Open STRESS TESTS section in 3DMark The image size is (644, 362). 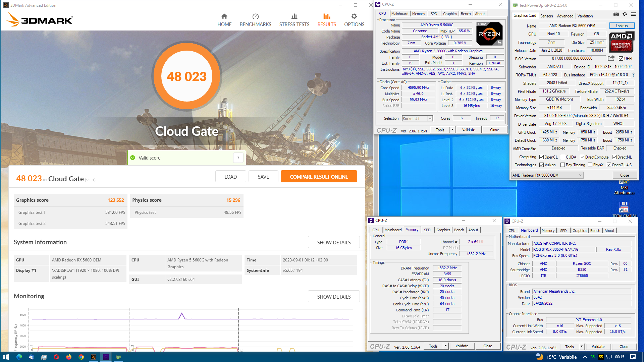click(x=294, y=20)
